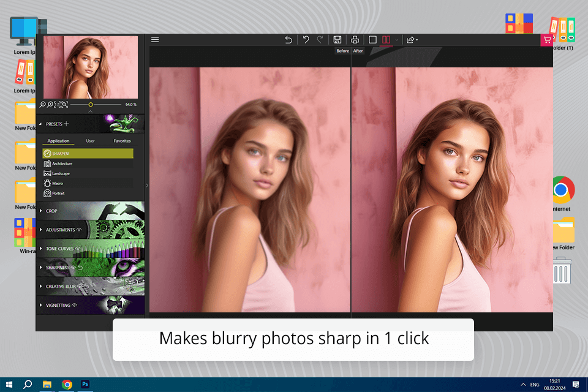Open the hamburger menu
The height and width of the screenshot is (392, 588).
point(155,40)
